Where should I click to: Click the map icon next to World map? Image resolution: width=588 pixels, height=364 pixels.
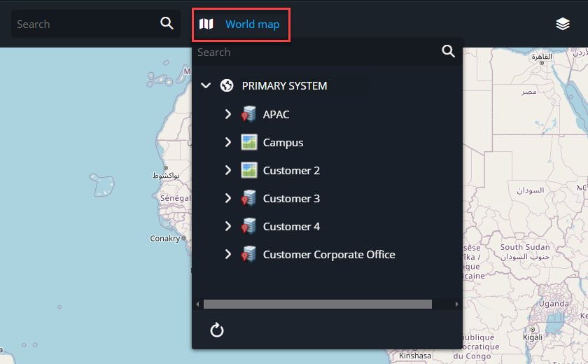206,24
